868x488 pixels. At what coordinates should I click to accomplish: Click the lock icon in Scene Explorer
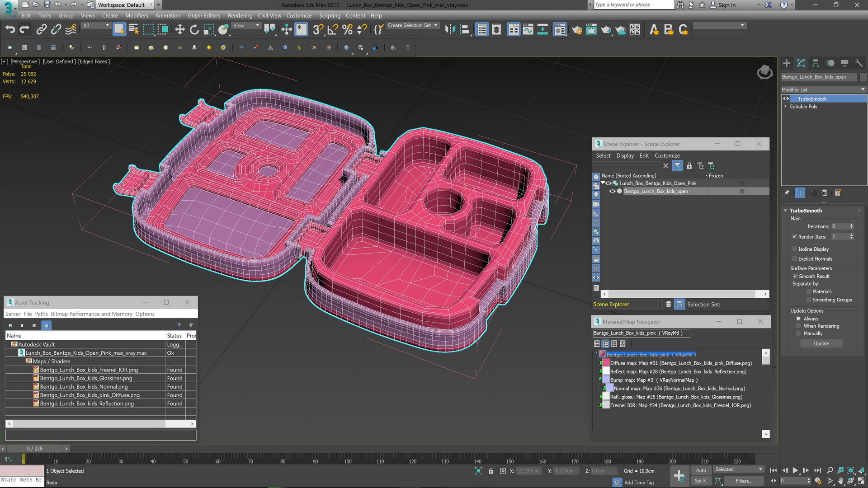(689, 166)
